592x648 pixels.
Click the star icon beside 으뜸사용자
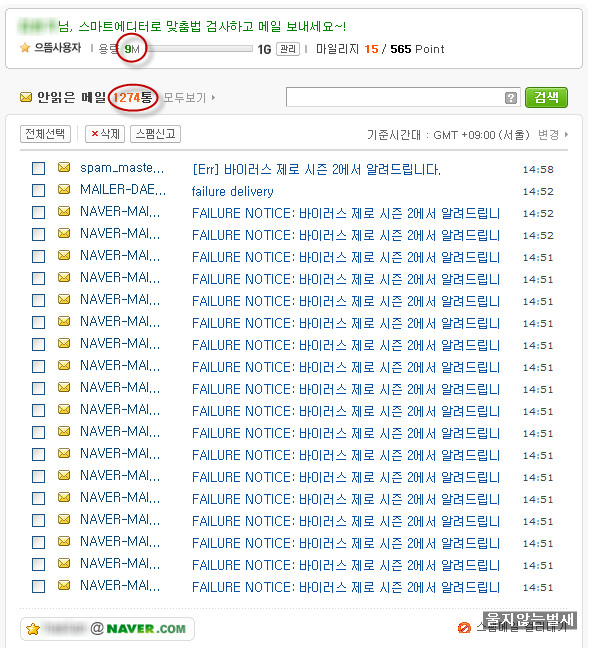pos(25,48)
